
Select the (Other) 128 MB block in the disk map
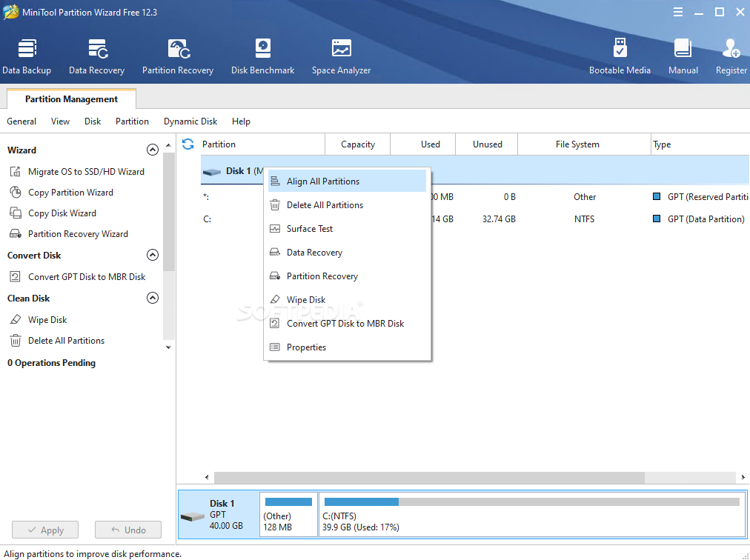click(x=288, y=515)
